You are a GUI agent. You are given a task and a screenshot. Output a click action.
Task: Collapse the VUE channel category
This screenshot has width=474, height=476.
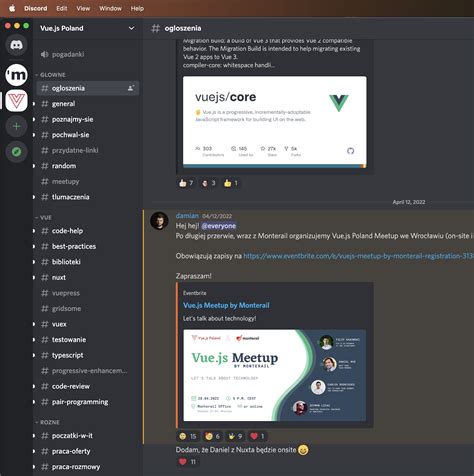click(43, 218)
